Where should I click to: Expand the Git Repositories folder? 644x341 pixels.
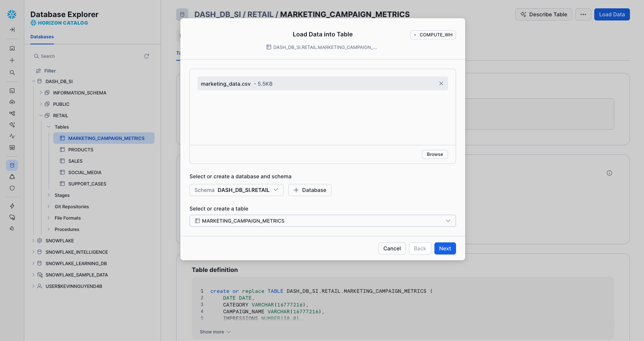coord(49,207)
